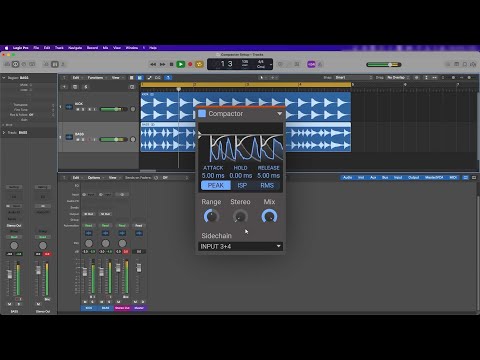This screenshot has width=480, height=360.
Task: Click KICK channel pan knob in mixer
Action: pos(89,243)
